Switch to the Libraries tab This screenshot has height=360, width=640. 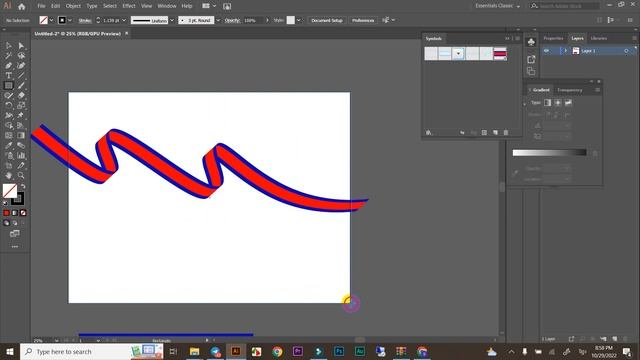pos(599,38)
